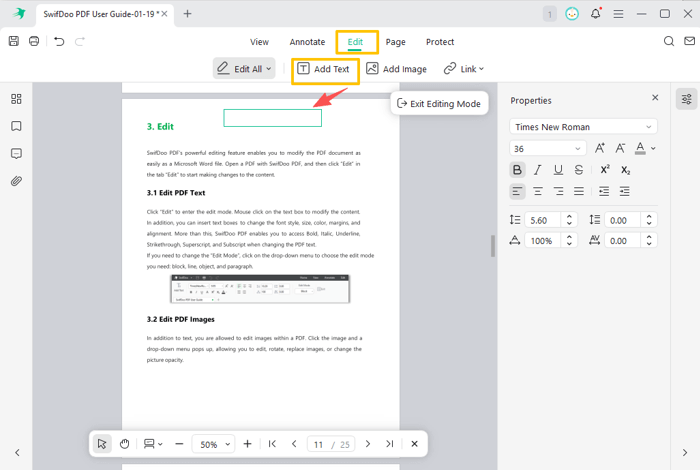Switch to the Page tab

[x=396, y=42]
